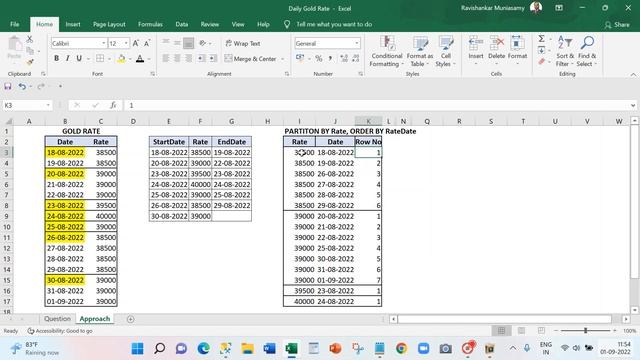Click the Format Painter brush icon
The image size is (640, 360).
29,62
